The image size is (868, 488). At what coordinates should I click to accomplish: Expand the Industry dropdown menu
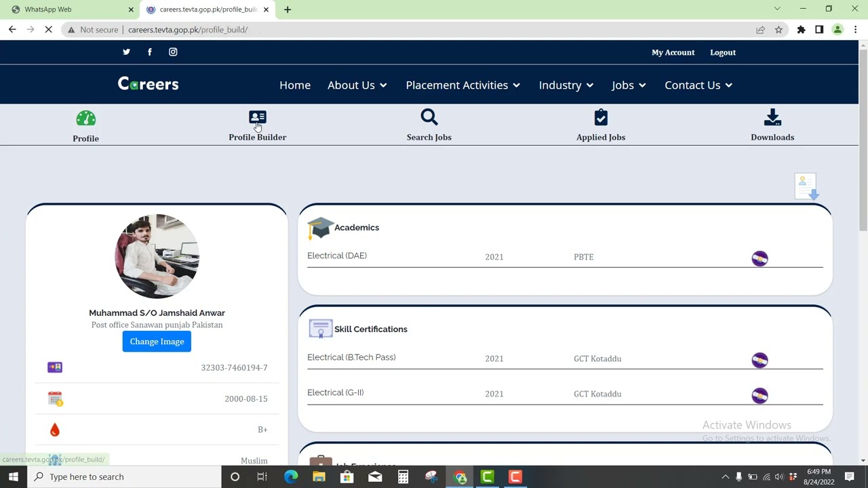566,85
